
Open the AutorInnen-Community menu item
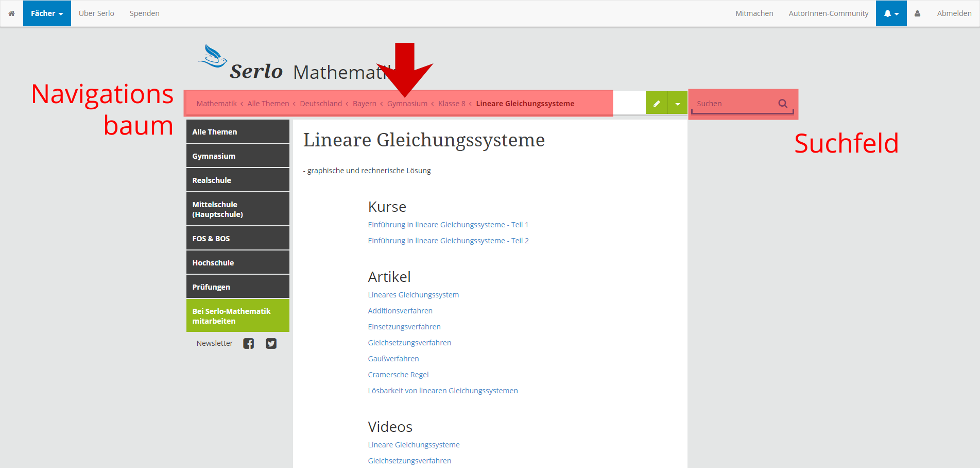tap(829, 13)
